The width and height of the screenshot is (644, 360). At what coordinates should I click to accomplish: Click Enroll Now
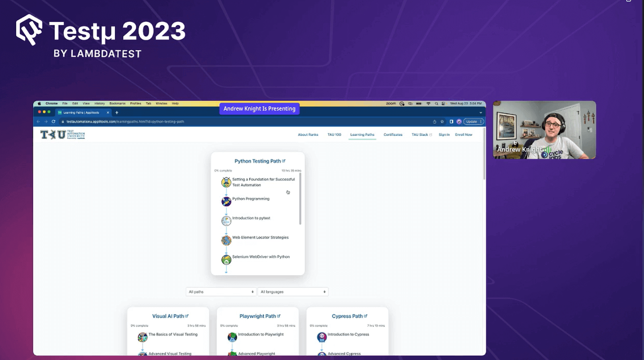click(464, 134)
